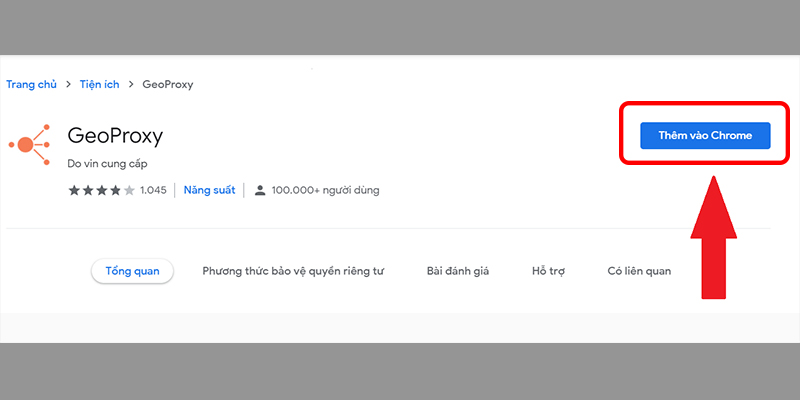800x400 pixels.
Task: Click the star rating icons
Action: pyautogui.click(x=102, y=191)
